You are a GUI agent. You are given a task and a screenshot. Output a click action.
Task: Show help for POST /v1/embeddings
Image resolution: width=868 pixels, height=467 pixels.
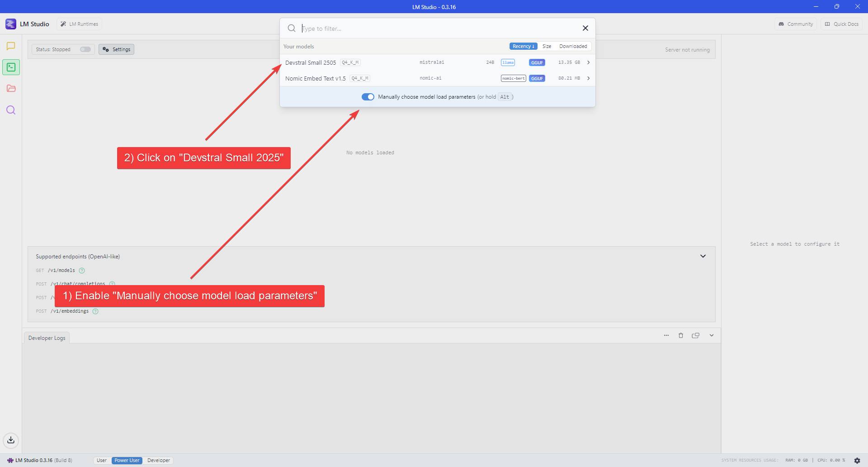coord(95,311)
